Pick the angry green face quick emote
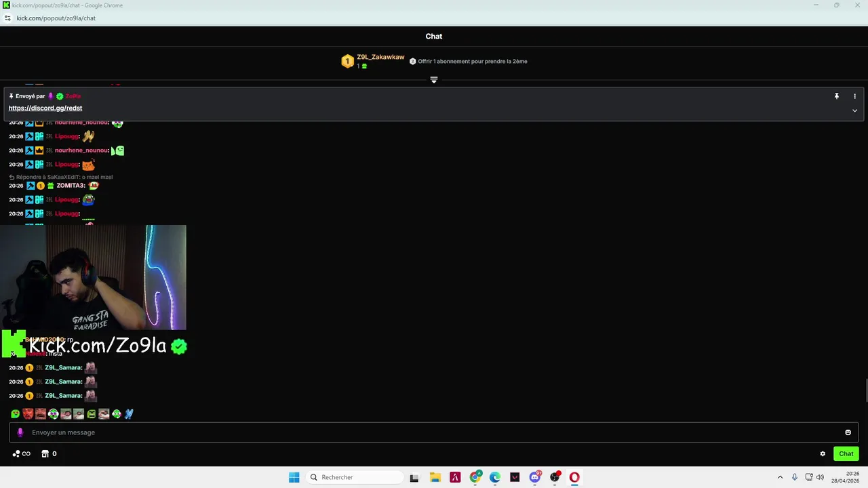 91,413
